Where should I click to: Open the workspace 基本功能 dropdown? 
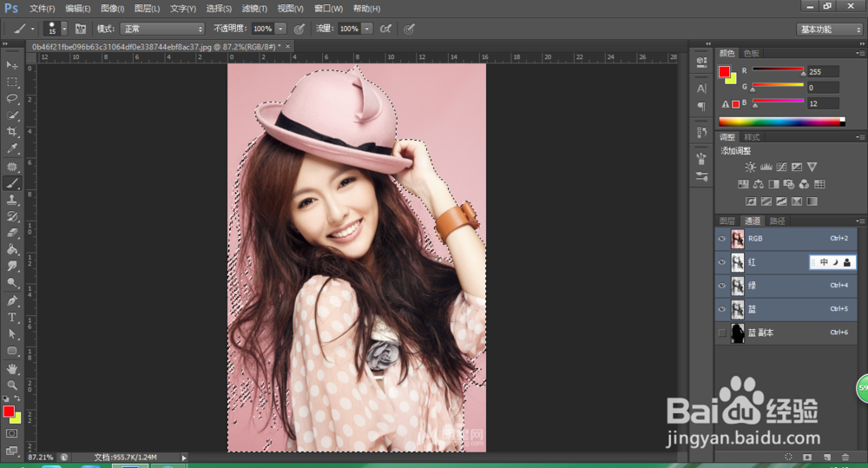tap(829, 30)
